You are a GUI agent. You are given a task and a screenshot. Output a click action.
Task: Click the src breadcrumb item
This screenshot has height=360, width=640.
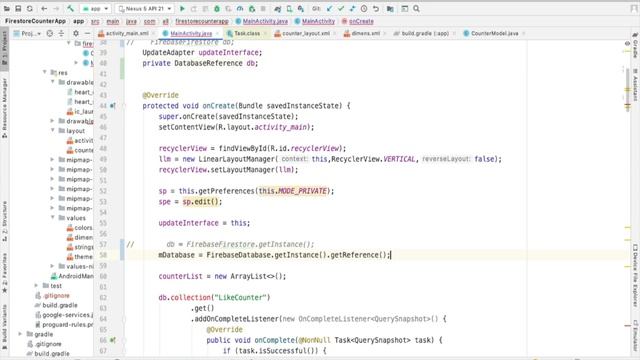point(95,21)
